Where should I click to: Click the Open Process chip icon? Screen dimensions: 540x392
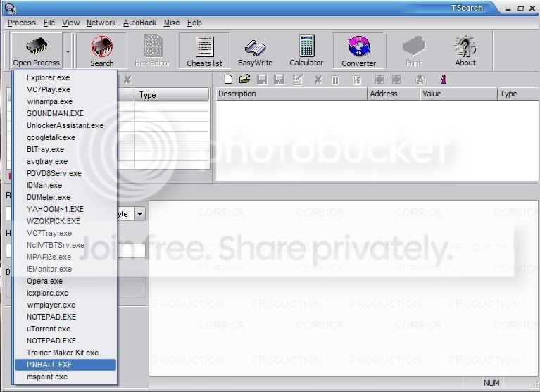36,46
